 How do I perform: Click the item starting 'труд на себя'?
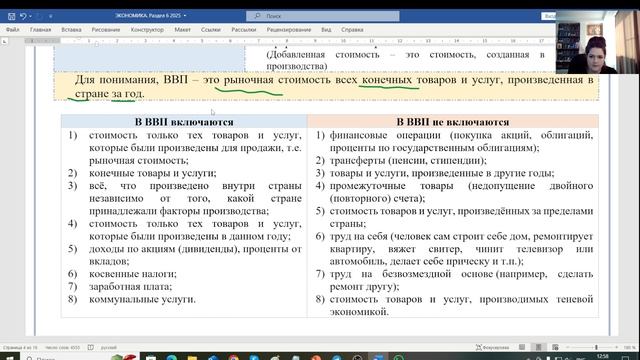point(461,249)
